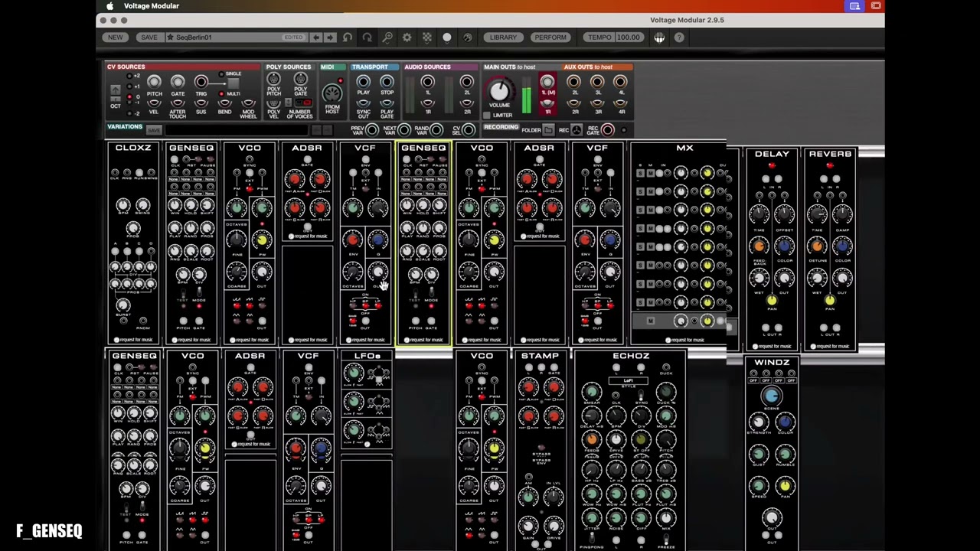Click the REC record button in Recording
This screenshot has height=551, width=980.
[577, 130]
